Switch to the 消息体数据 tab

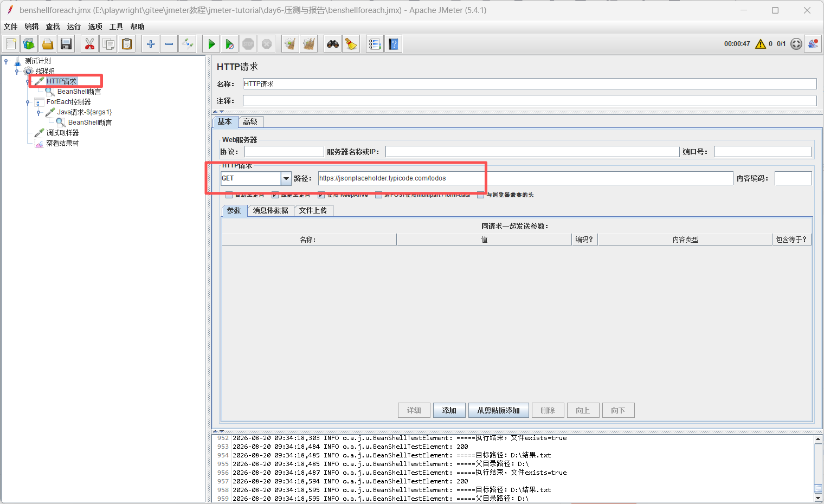coord(271,210)
